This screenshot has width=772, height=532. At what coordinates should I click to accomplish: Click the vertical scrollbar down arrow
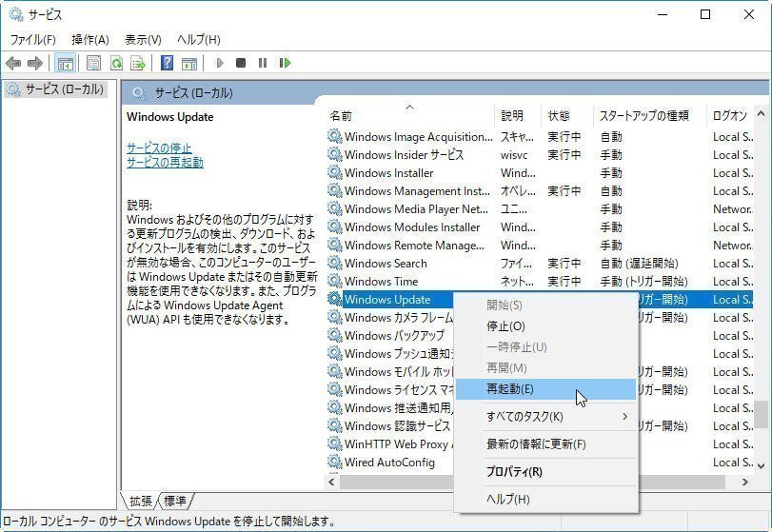click(x=762, y=465)
